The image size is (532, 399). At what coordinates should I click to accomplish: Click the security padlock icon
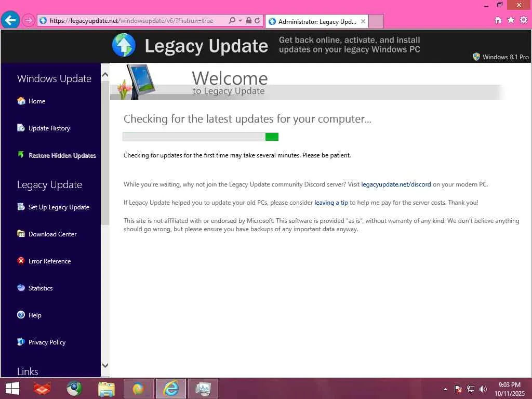249,20
